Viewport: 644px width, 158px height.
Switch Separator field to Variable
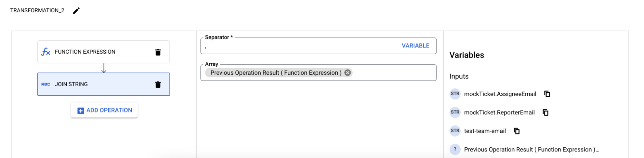tap(415, 46)
